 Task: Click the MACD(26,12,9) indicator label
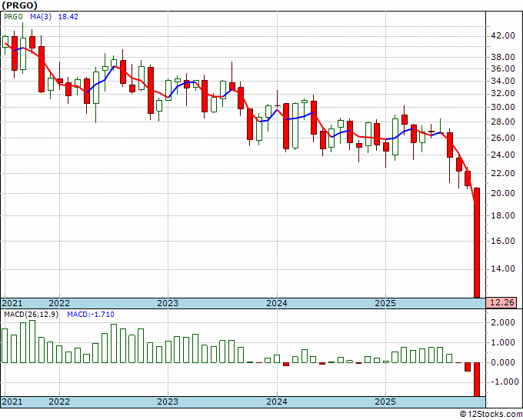pos(31,315)
